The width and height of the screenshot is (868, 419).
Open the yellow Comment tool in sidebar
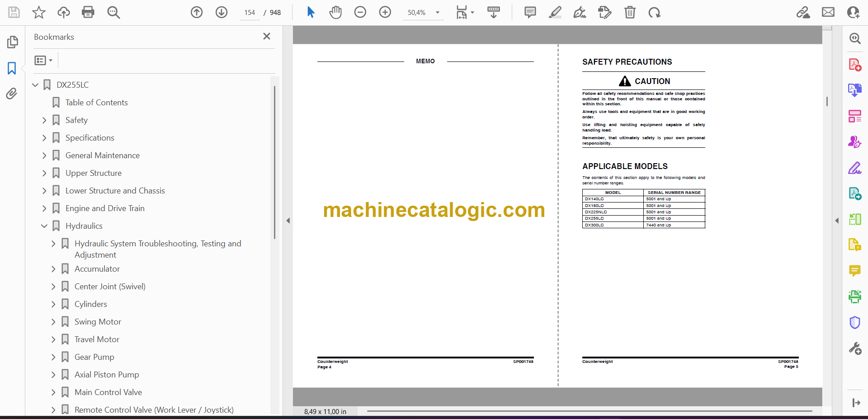pos(855,271)
